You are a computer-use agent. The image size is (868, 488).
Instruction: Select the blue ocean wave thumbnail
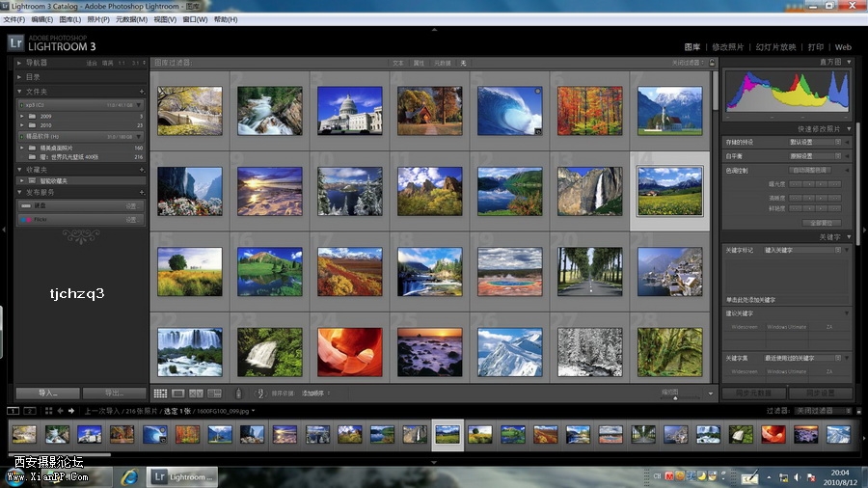coord(510,111)
